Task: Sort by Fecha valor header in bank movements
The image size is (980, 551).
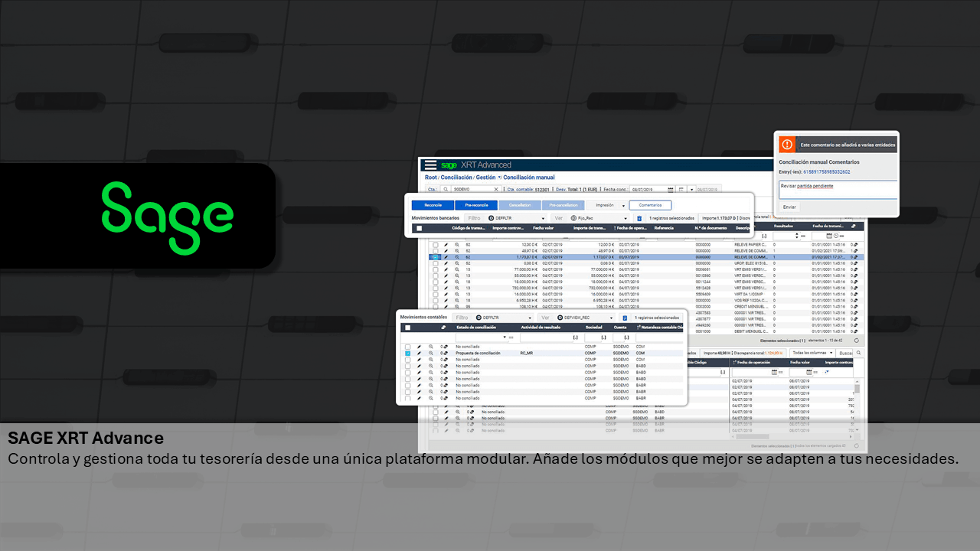Action: (x=543, y=228)
